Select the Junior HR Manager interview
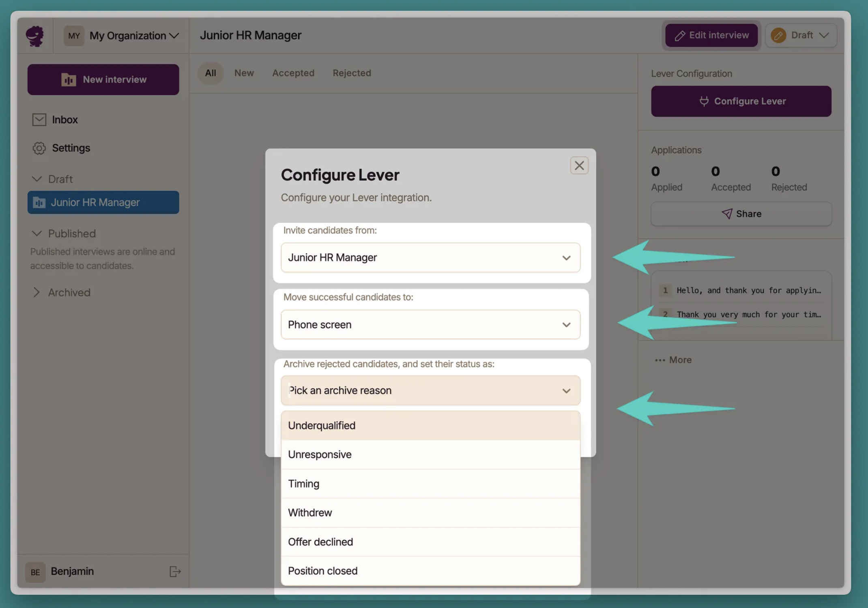Viewport: 868px width, 608px height. click(x=103, y=202)
